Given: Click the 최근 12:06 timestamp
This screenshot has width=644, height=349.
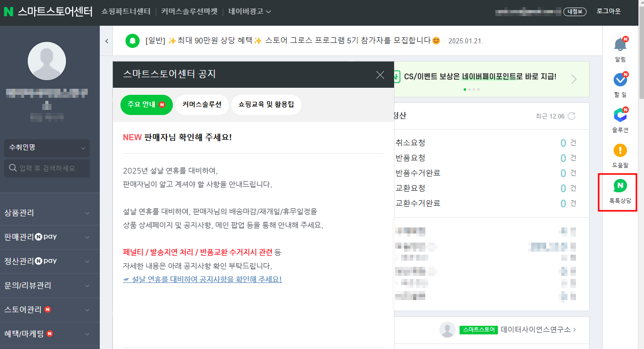Looking at the screenshot, I should coord(550,116).
